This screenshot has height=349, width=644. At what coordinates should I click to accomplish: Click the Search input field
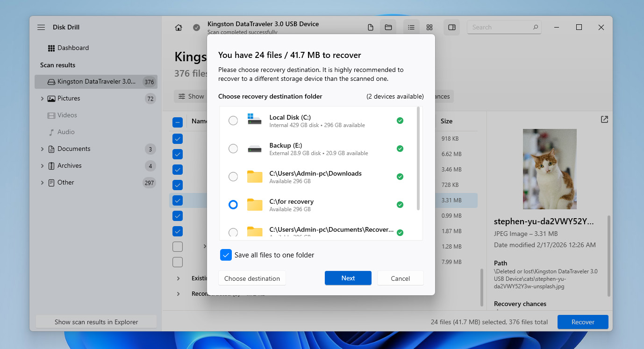(500, 28)
